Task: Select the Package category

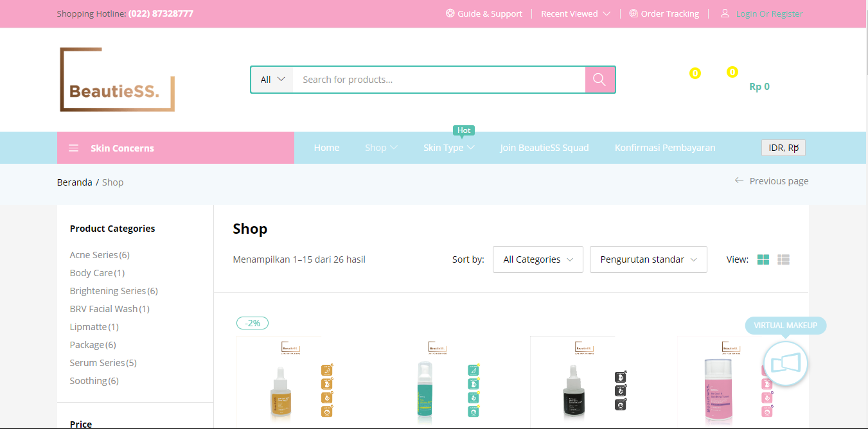Action: (x=87, y=345)
